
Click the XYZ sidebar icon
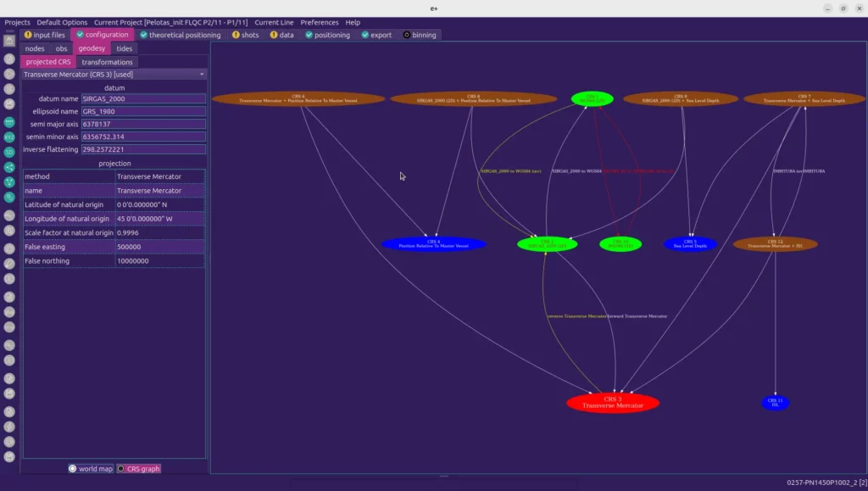click(x=9, y=137)
